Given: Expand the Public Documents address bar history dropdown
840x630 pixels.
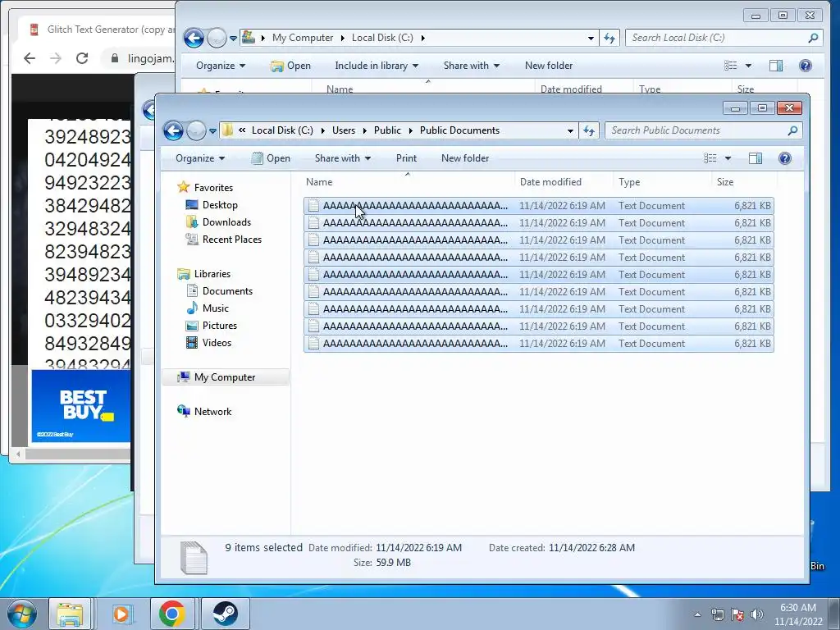Looking at the screenshot, I should pyautogui.click(x=571, y=130).
